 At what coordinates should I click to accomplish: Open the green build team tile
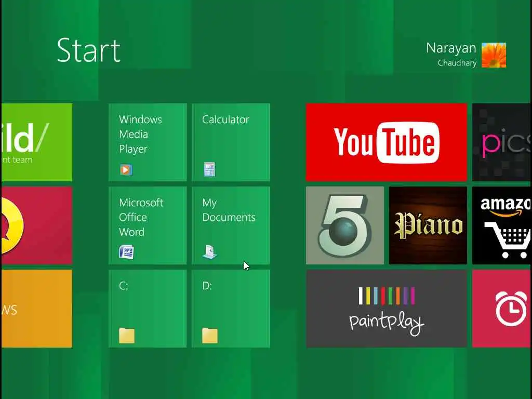(x=37, y=142)
